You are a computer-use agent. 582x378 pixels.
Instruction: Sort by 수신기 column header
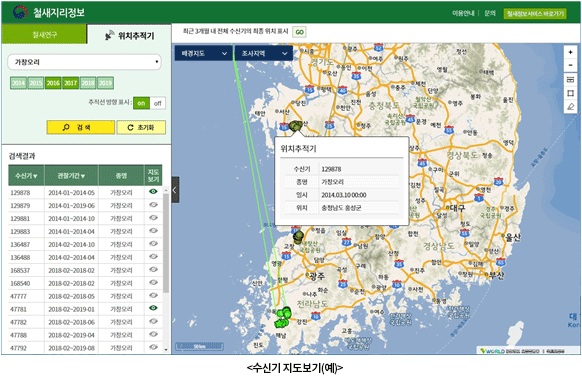26,175
